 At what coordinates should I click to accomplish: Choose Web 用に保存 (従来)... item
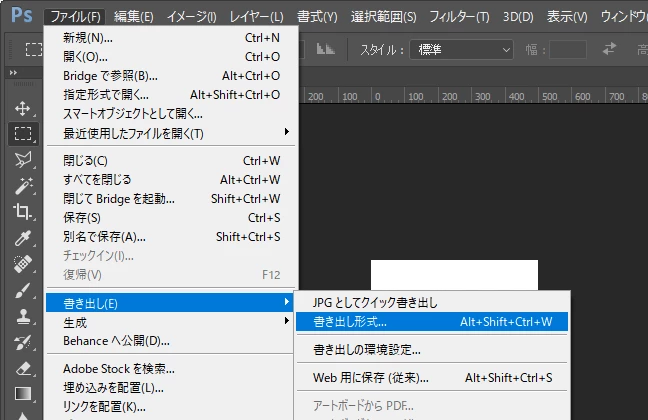(432, 377)
